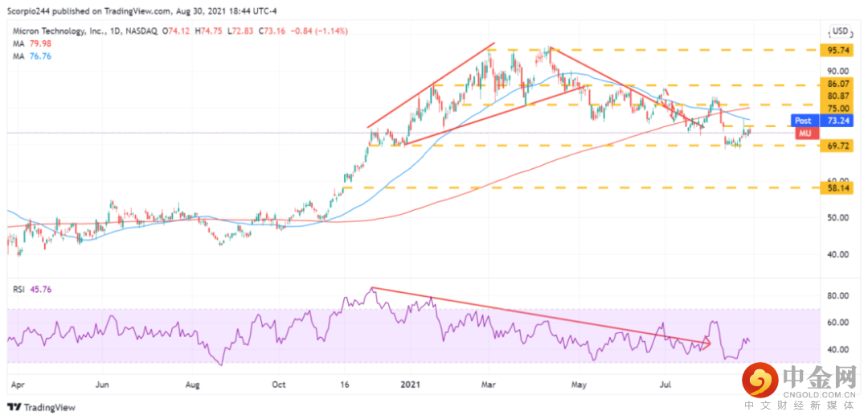This screenshot has height=420, width=868.
Task: Click the Aug label on time axis
Action: [192, 383]
